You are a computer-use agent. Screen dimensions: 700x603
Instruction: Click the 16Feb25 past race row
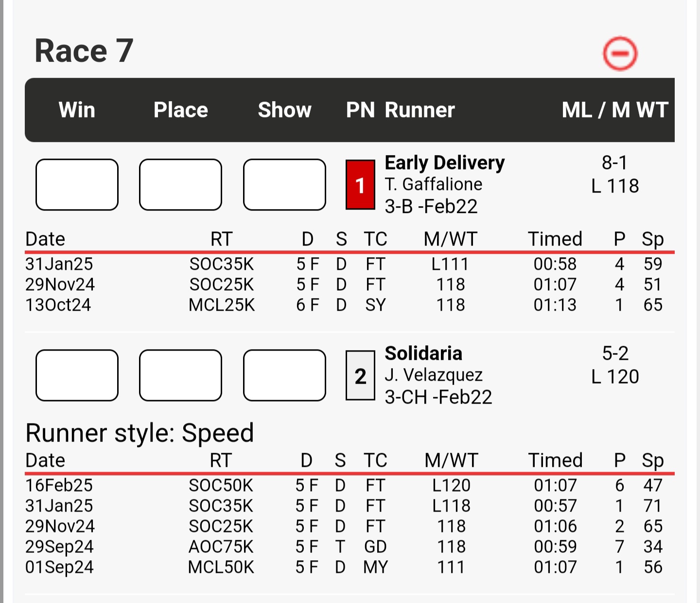pyautogui.click(x=350, y=485)
